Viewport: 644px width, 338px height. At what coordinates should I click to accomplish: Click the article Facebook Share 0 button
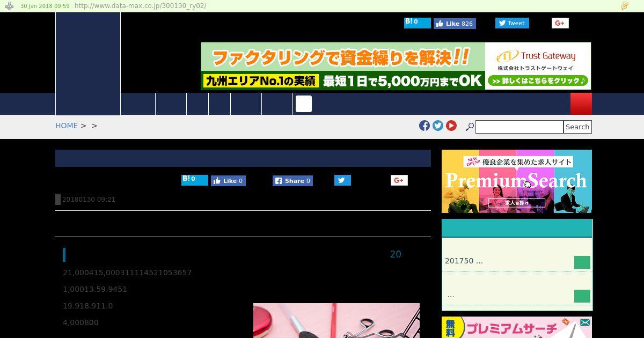tap(293, 181)
